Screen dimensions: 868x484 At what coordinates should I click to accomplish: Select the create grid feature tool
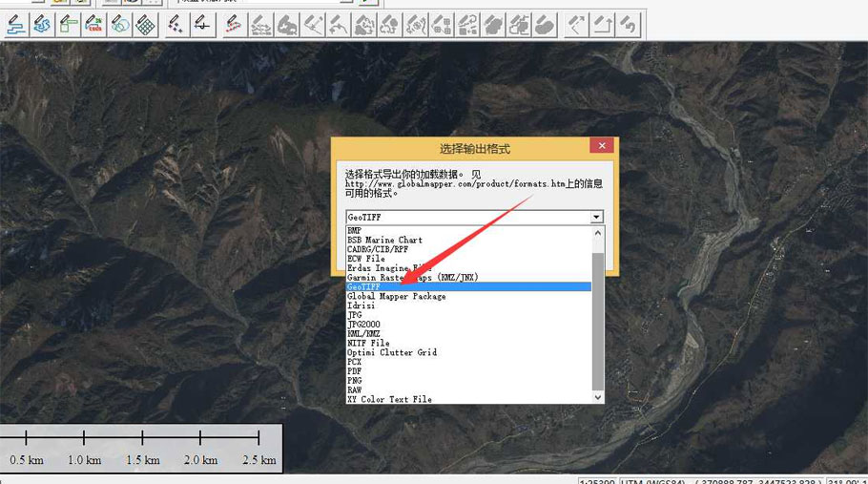click(146, 25)
